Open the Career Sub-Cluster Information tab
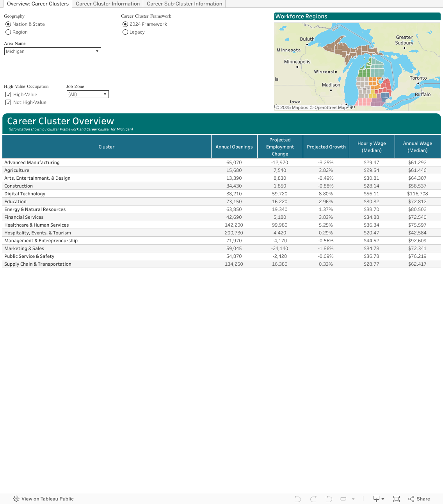The height and width of the screenshot is (504, 443). [x=184, y=4]
